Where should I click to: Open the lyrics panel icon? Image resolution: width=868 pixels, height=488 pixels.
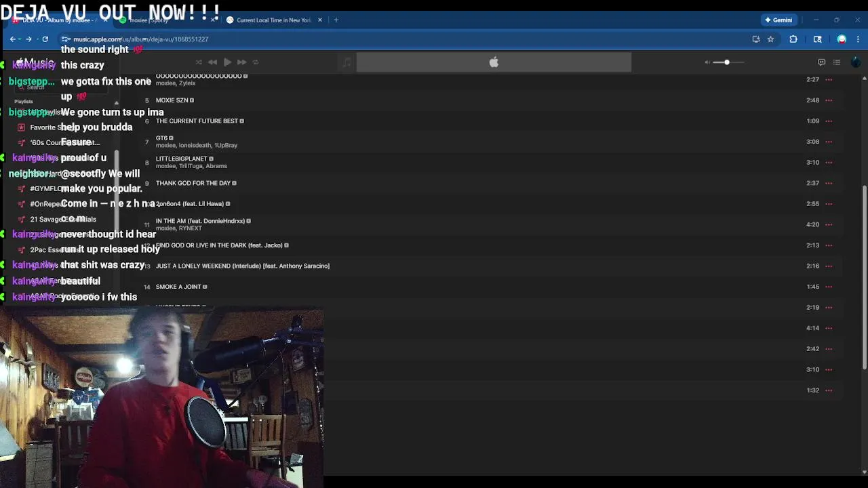[x=821, y=62]
